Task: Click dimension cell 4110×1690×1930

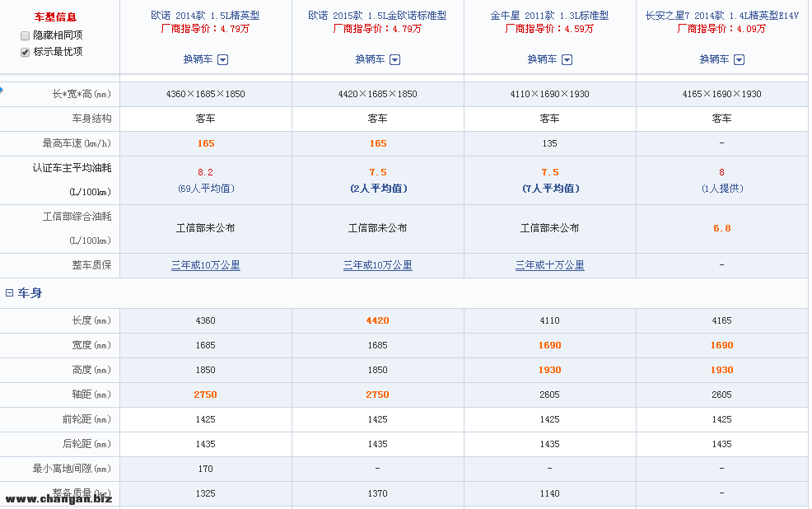Action: tap(549, 94)
